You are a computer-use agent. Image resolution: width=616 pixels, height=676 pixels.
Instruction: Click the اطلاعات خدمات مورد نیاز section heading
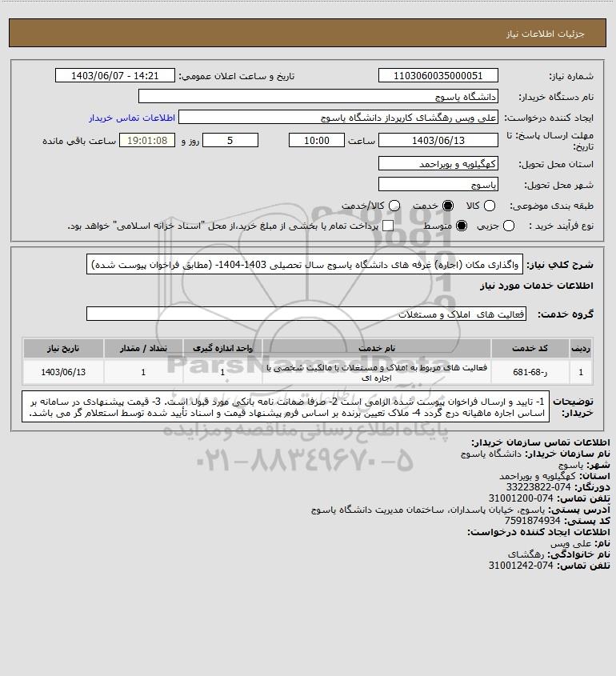coord(537,286)
